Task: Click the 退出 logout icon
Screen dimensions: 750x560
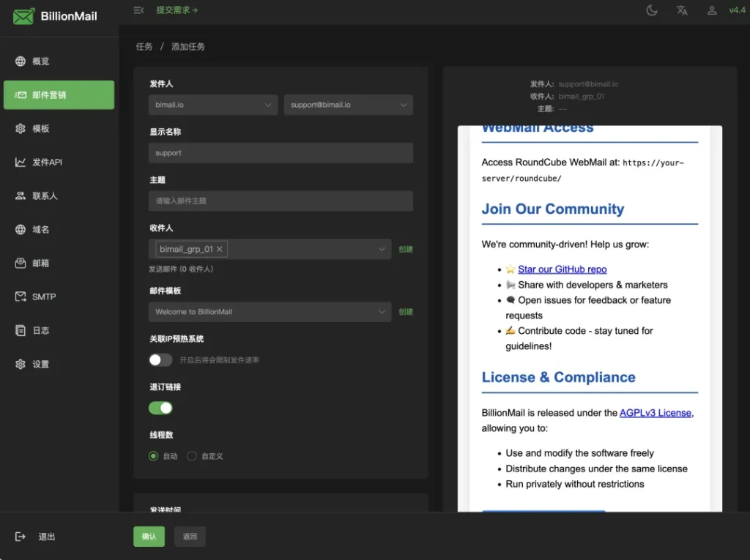Action: point(21,537)
